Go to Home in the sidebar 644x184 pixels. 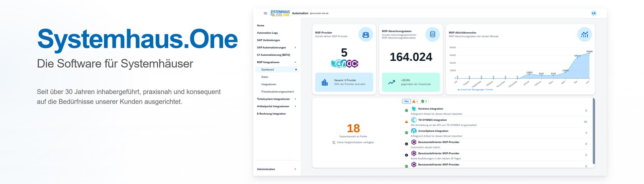tap(276, 25)
